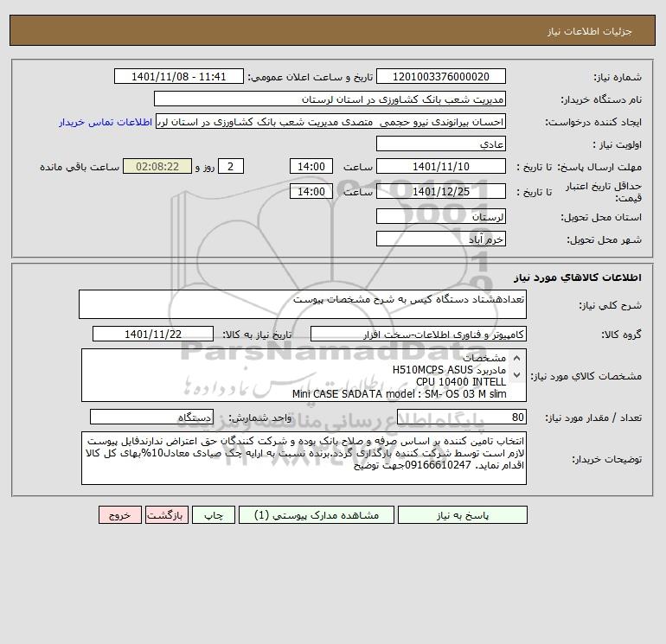Click the توضیحات خریدار label

(x=606, y=459)
